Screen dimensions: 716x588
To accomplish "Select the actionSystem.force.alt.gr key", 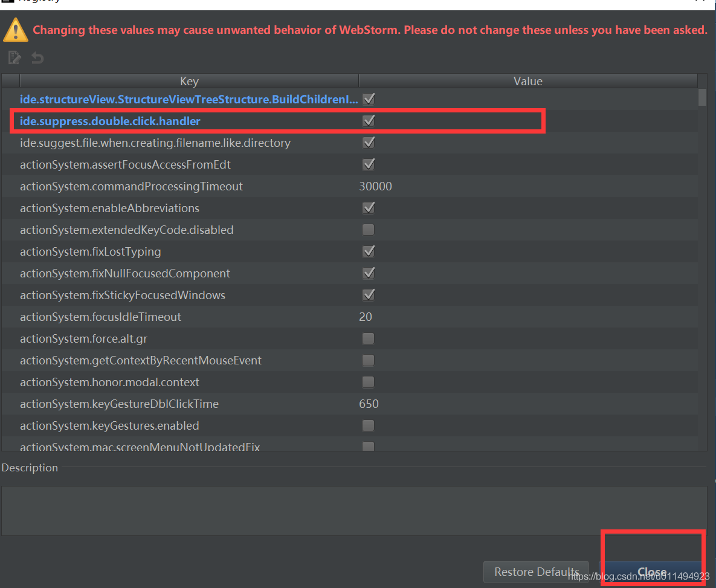I will 83,338.
